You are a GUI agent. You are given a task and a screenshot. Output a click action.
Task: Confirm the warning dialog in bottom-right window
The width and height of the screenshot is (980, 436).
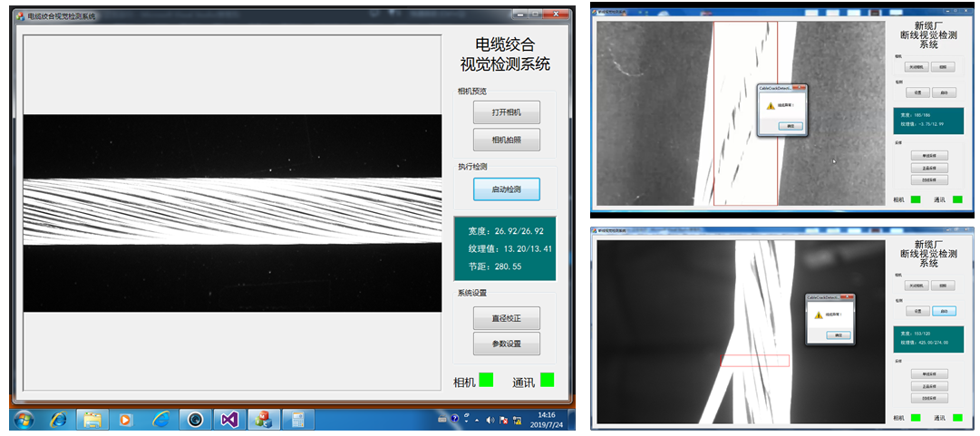click(x=838, y=334)
